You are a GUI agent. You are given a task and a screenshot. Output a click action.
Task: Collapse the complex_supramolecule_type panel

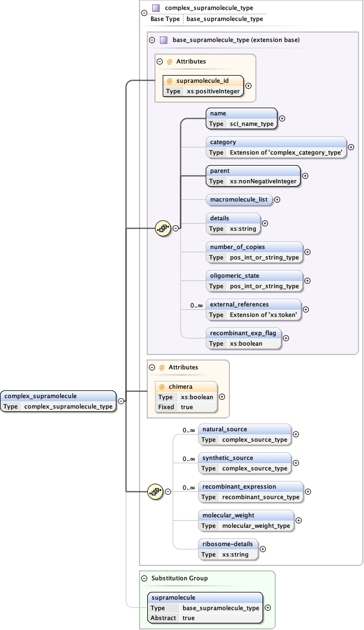tap(144, 12)
